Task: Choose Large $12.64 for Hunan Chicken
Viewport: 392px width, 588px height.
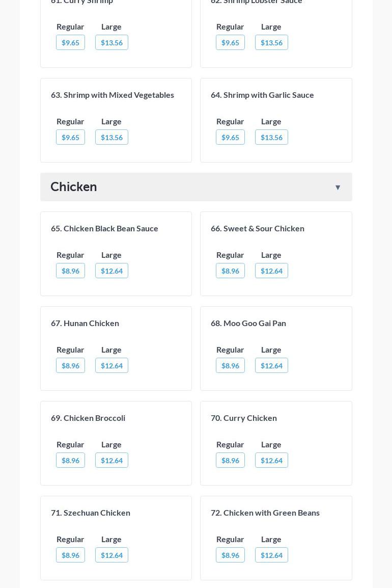Action: tap(111, 366)
